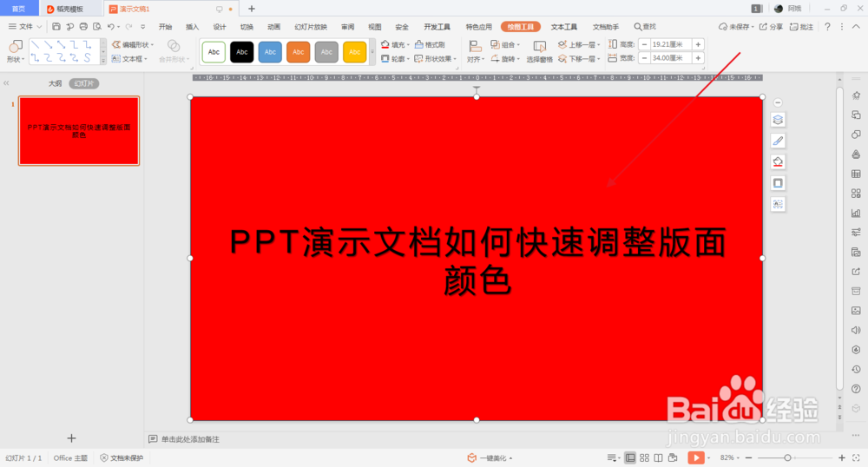Add a new slide with the plus button
Image resolution: width=868 pixels, height=467 pixels.
[x=71, y=438]
